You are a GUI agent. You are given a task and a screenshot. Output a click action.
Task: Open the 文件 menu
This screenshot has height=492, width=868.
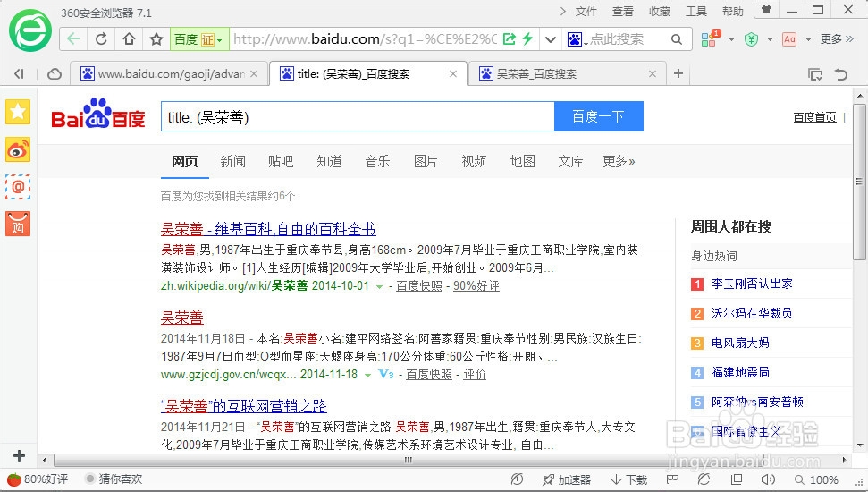coord(586,11)
